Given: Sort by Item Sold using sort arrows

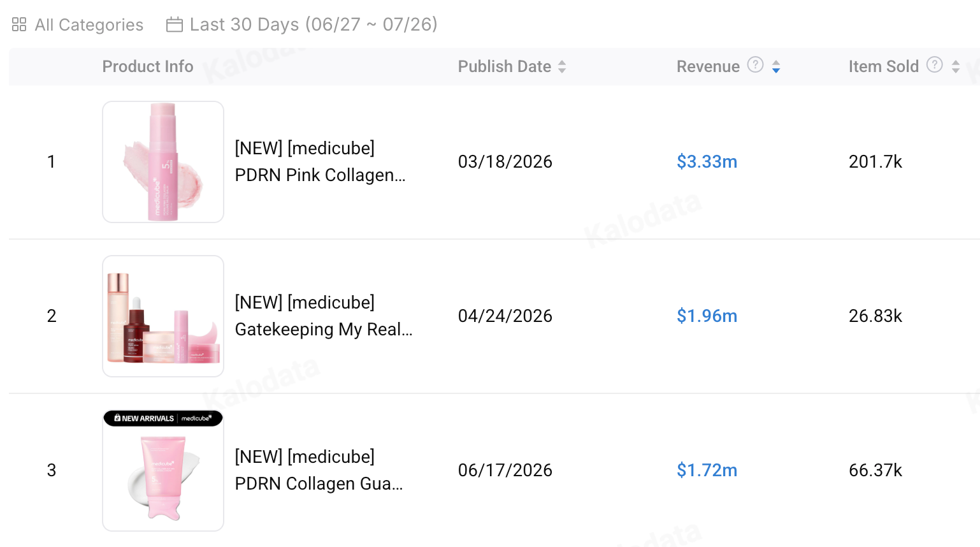Looking at the screenshot, I should pos(955,66).
